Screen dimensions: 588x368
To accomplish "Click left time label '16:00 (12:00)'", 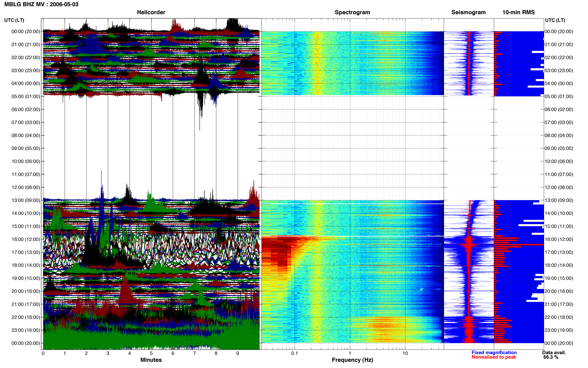I will coord(26,239).
